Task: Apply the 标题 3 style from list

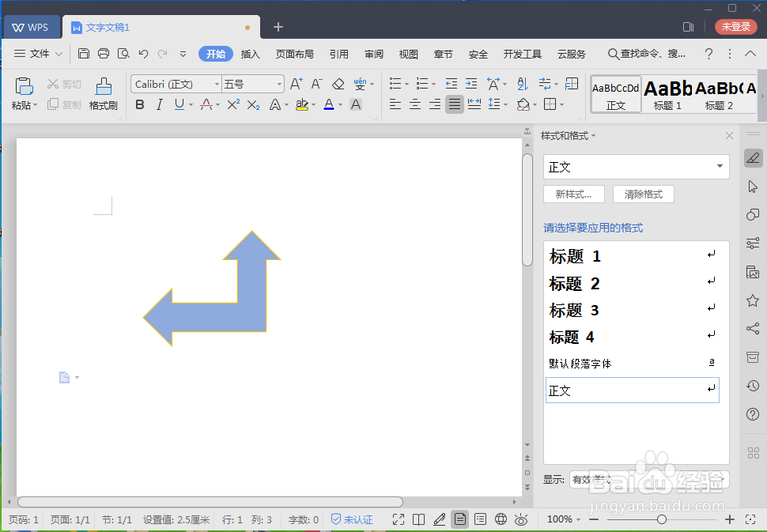Action: (x=633, y=310)
